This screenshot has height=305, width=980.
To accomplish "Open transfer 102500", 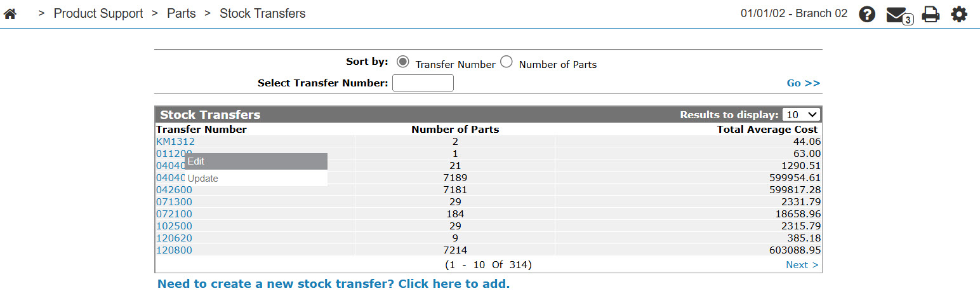I will [174, 226].
